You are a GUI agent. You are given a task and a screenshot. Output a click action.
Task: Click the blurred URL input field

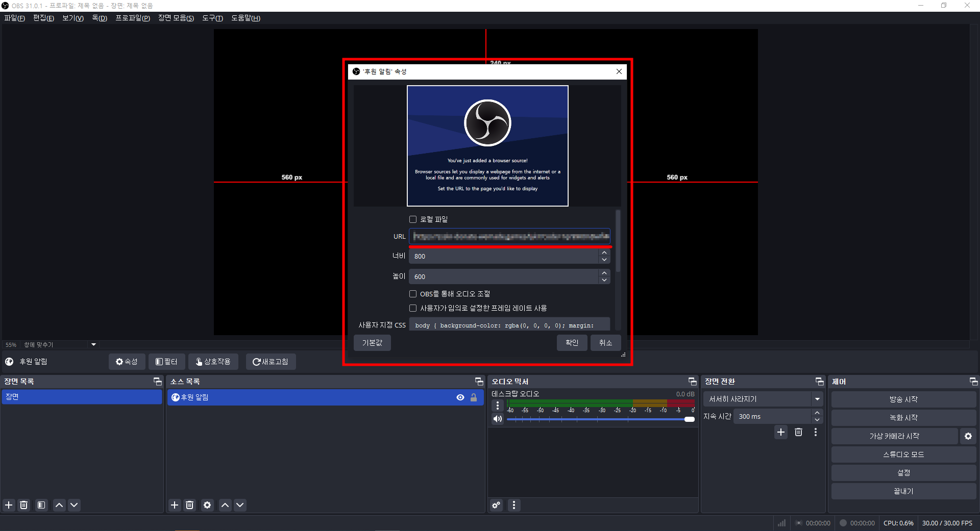[x=509, y=236]
